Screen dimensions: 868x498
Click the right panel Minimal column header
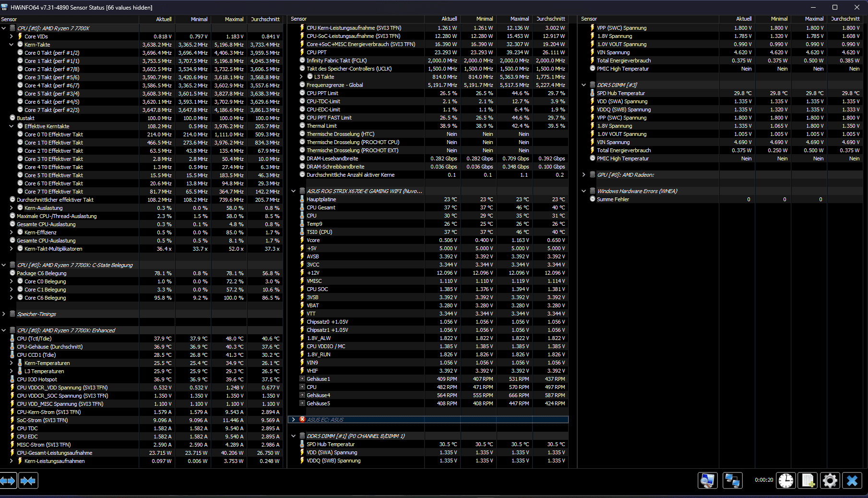773,19
